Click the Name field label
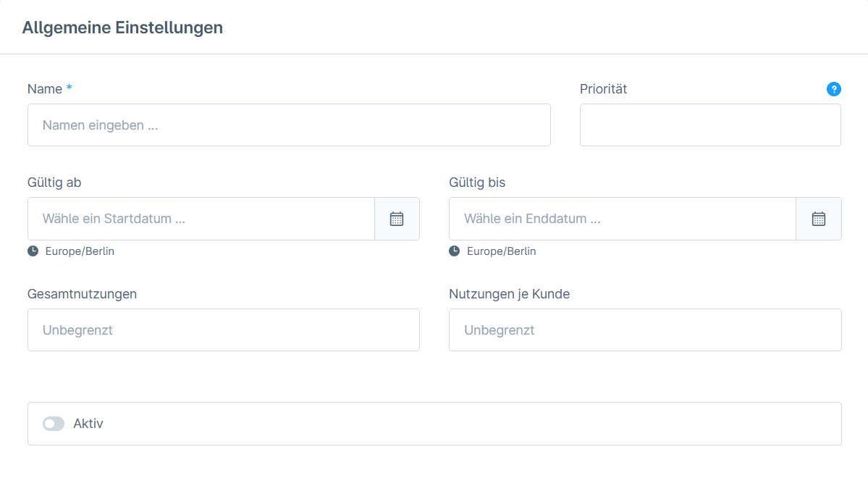Screen dimensions: 868x486 click(45, 89)
